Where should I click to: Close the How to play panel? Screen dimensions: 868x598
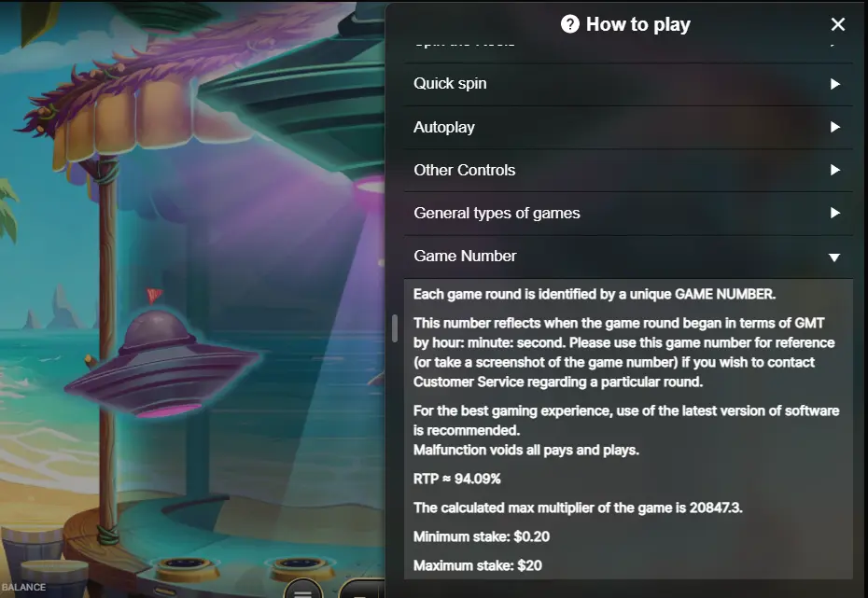coord(837,24)
